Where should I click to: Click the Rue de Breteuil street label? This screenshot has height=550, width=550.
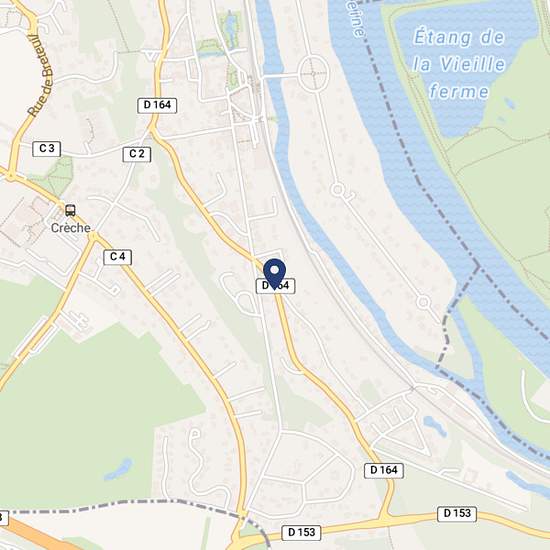(41, 76)
